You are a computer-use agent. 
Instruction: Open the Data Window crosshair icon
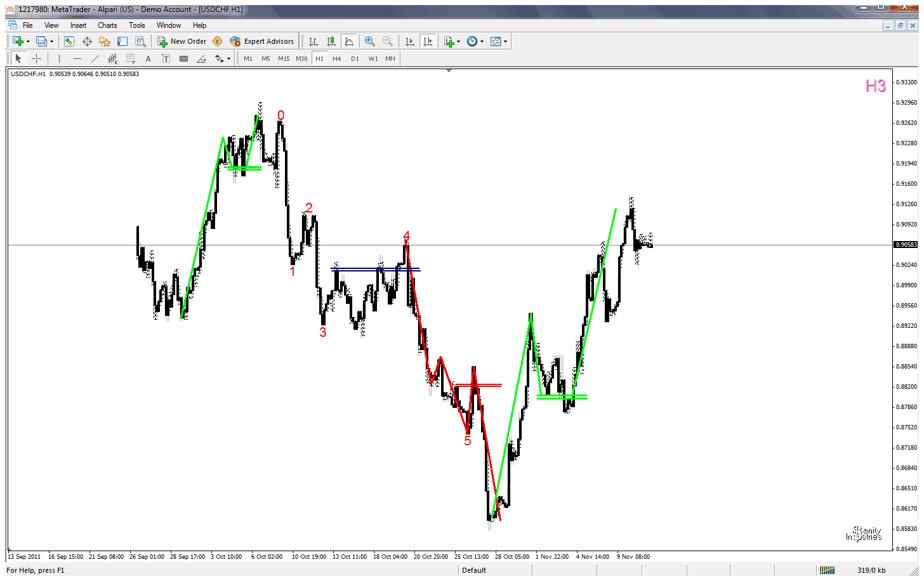(87, 41)
